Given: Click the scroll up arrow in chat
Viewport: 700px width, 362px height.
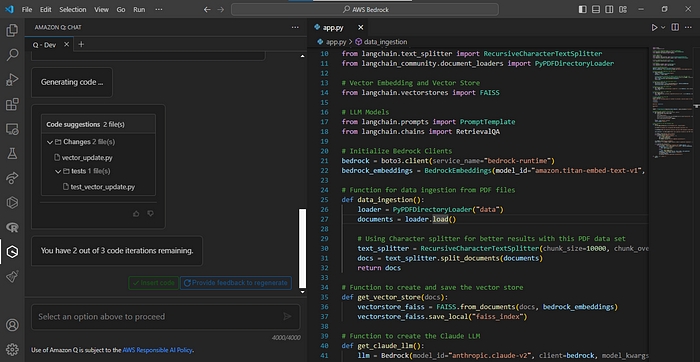Looking at the screenshot, I should [x=302, y=56].
